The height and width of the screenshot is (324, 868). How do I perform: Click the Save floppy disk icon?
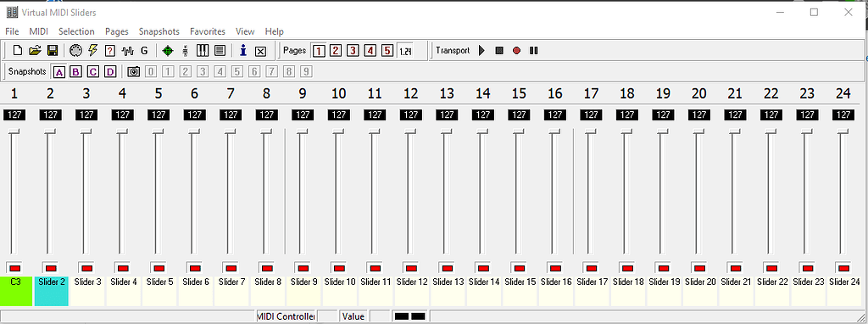(x=53, y=50)
